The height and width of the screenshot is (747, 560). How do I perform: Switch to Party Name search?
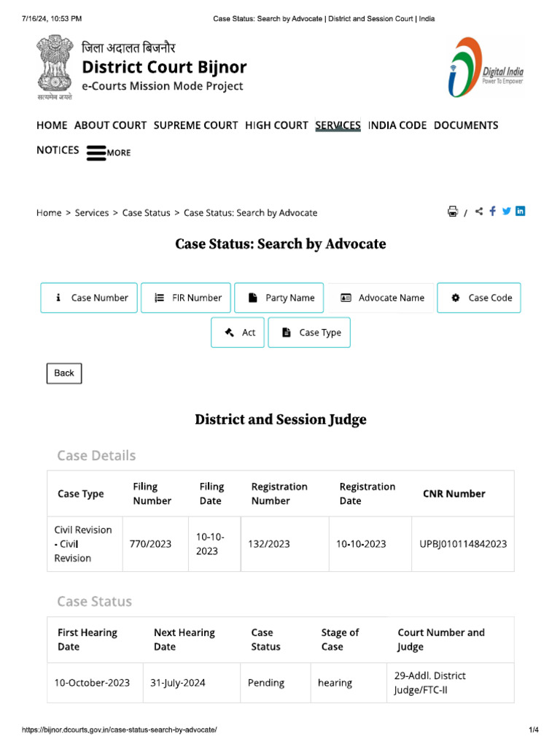pos(279,298)
